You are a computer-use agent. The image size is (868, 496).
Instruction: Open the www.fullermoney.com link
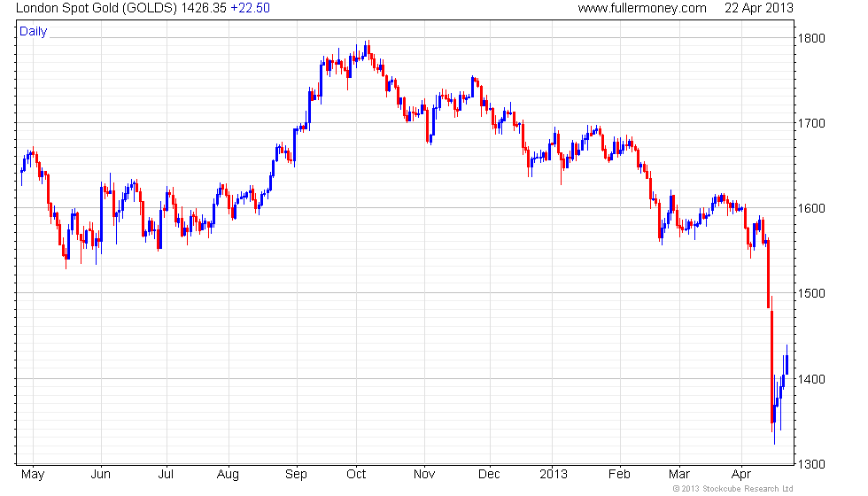pos(642,8)
